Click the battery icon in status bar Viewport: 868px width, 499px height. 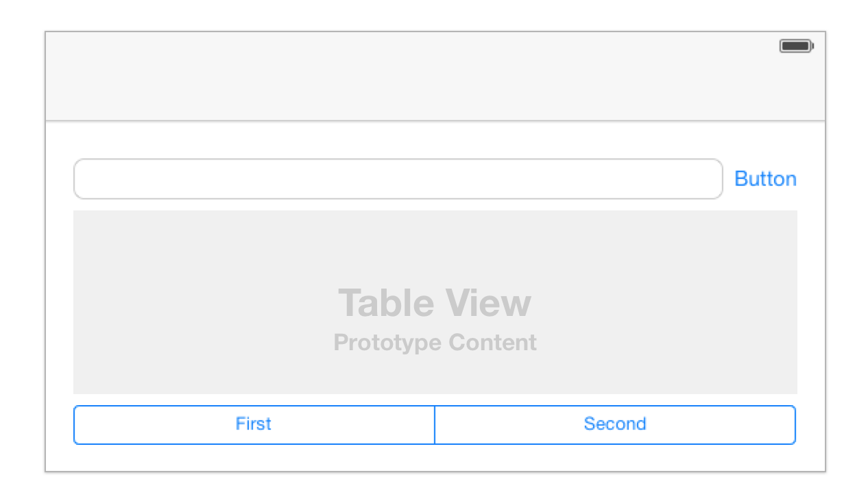[x=796, y=46]
